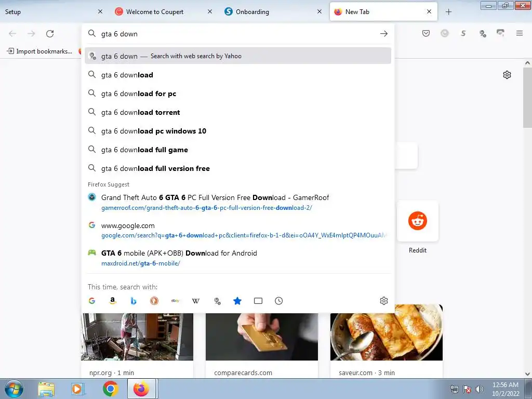This screenshot has height=399, width=532.
Task: Open the S extension icon in toolbar
Action: click(x=463, y=33)
